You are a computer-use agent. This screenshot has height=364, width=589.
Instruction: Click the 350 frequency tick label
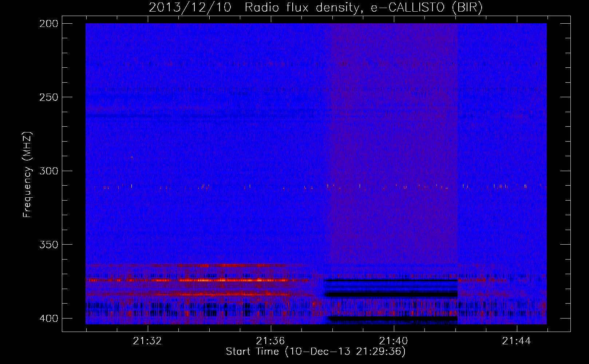(49, 245)
